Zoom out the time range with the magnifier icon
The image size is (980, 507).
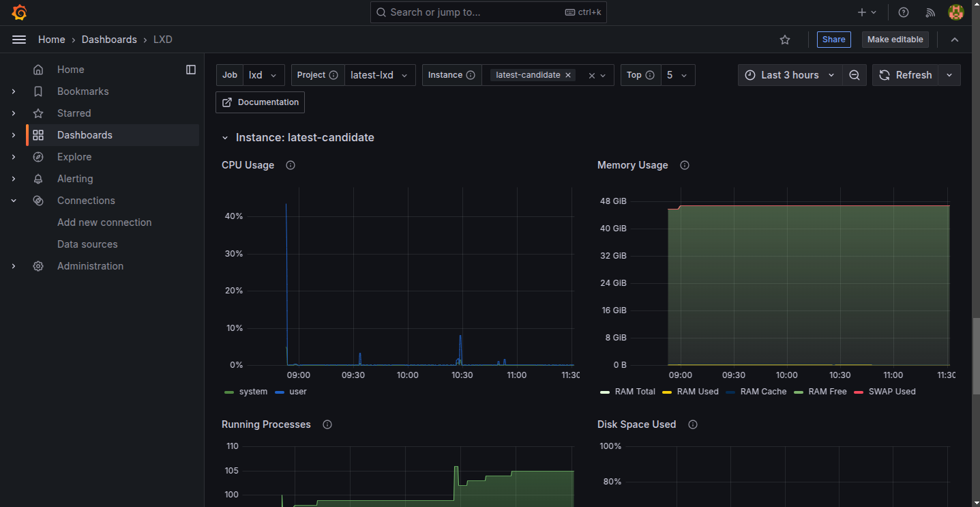pyautogui.click(x=855, y=75)
